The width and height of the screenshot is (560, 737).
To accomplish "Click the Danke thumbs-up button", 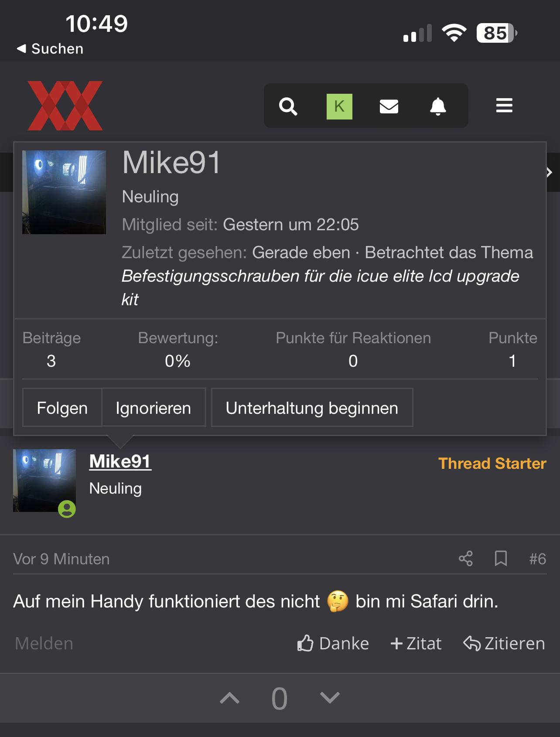I will pos(333,644).
